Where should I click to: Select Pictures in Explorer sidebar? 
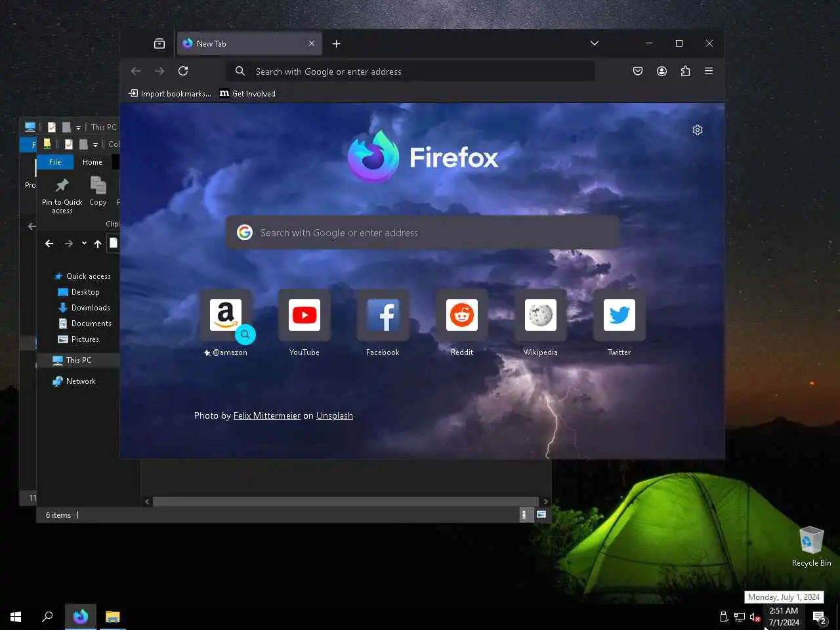[79, 339]
